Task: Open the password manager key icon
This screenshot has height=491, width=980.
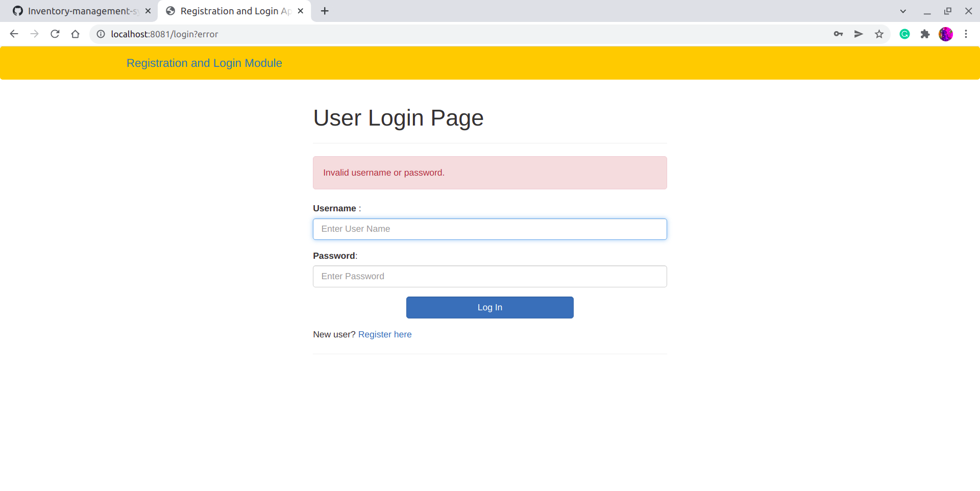Action: (x=838, y=34)
